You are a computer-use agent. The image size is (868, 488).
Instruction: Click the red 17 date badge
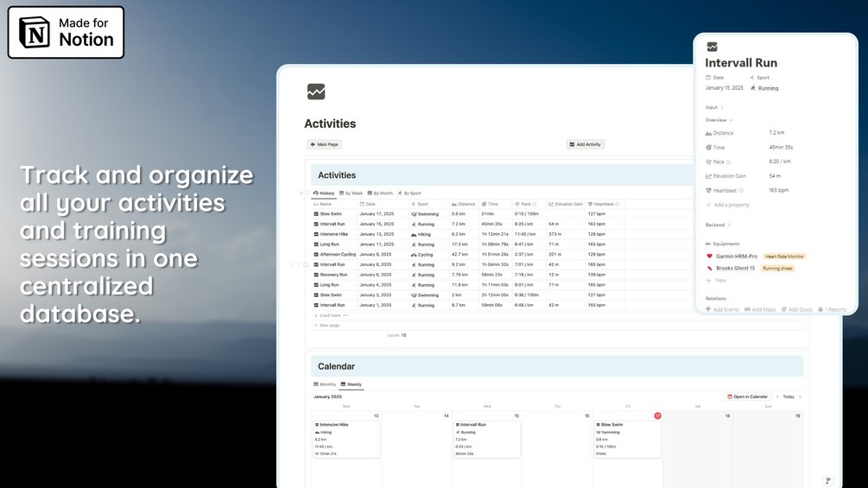pos(657,415)
